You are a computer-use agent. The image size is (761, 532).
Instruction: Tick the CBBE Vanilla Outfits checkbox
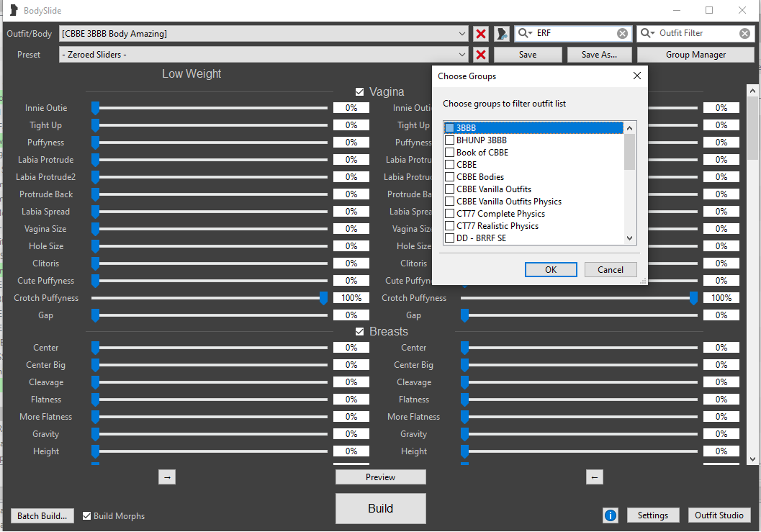(x=449, y=189)
